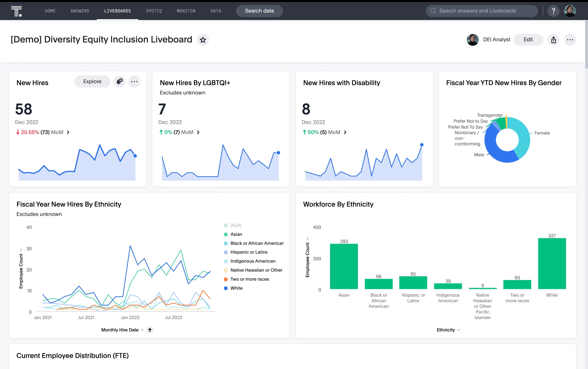
Task: Click the ThoughtSpot logo icon
Action: point(16,11)
